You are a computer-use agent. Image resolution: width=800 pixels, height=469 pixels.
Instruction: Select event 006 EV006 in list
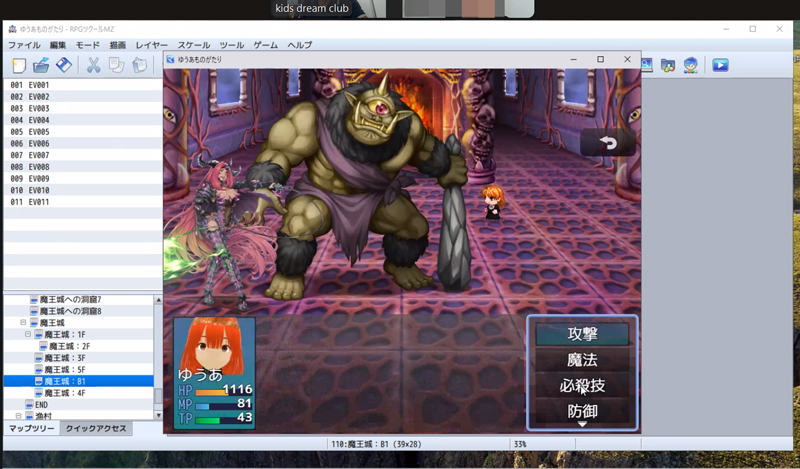coord(83,143)
